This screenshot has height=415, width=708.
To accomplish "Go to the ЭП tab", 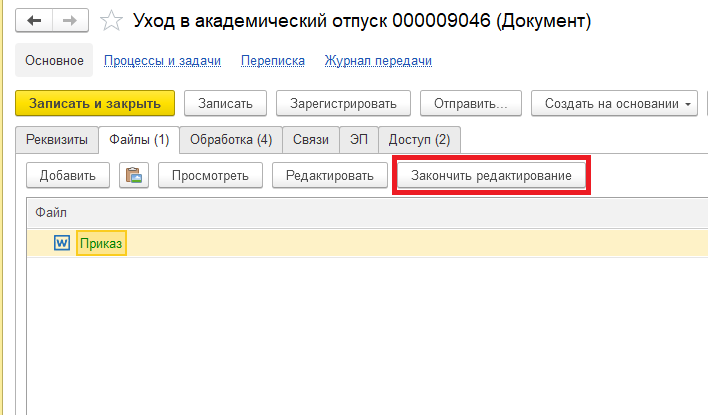I will [358, 139].
